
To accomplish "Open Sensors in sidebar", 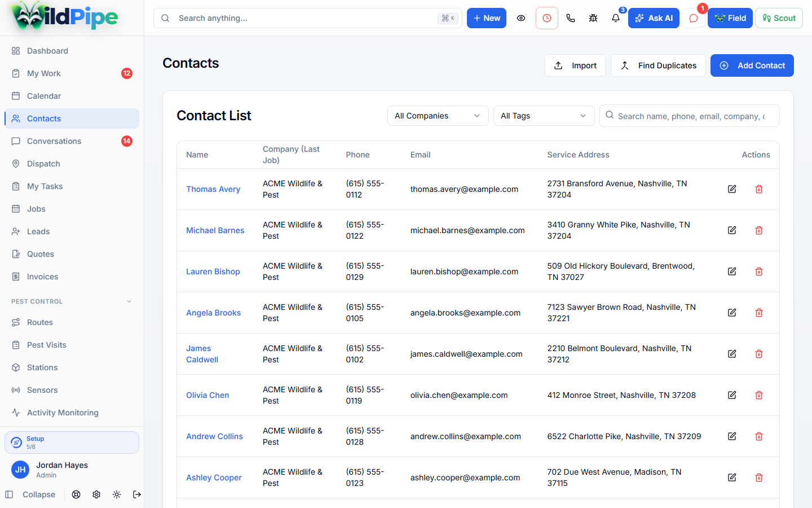I will click(x=72, y=390).
